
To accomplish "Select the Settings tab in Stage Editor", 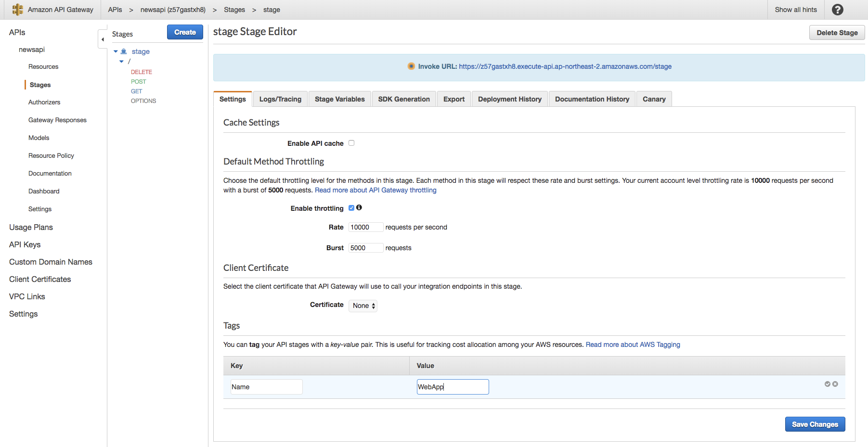I will pos(233,99).
